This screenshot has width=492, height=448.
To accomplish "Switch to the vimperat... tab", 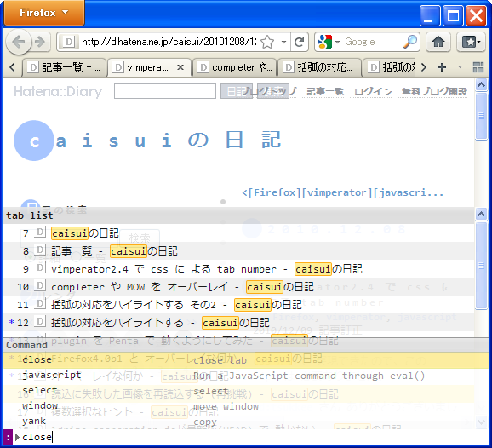I will [x=149, y=67].
